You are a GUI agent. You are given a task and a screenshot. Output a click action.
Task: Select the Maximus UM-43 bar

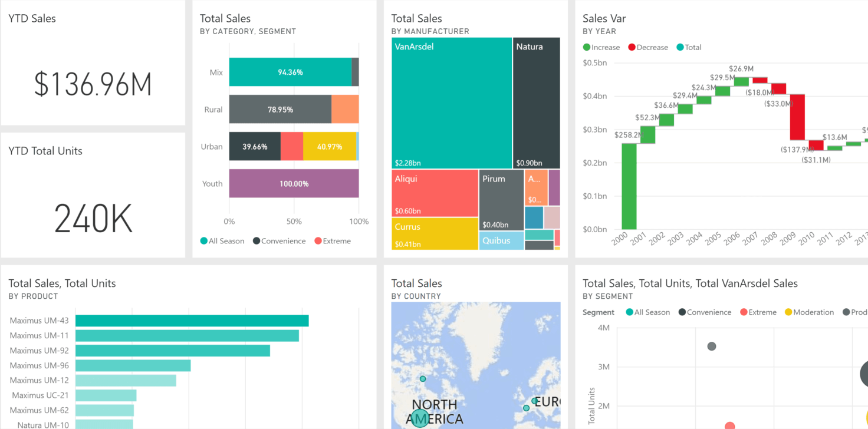(192, 321)
